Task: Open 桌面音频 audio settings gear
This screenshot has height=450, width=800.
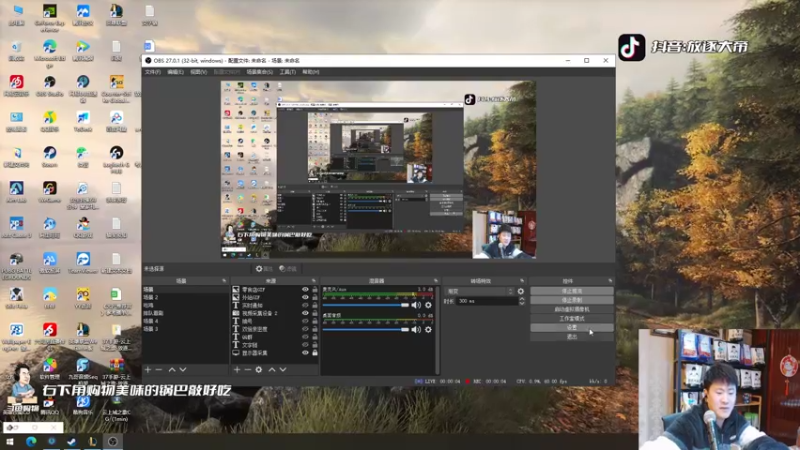Action: click(429, 330)
